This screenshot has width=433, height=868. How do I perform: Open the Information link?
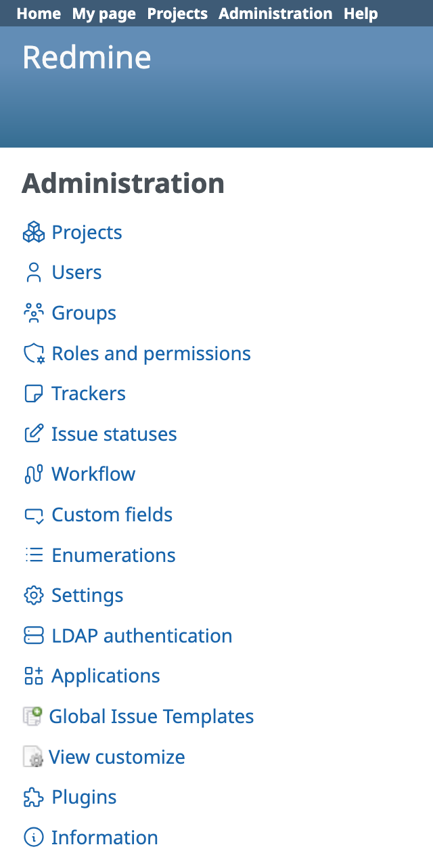[x=104, y=838]
